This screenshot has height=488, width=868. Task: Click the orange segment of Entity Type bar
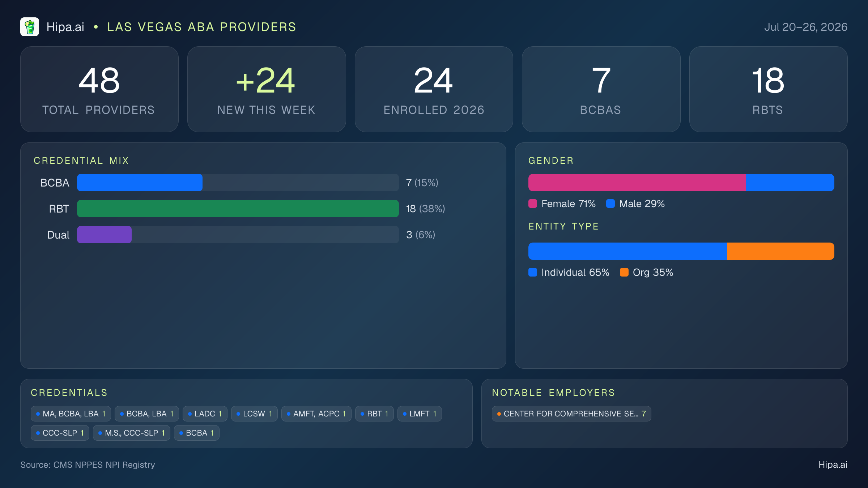tap(781, 251)
